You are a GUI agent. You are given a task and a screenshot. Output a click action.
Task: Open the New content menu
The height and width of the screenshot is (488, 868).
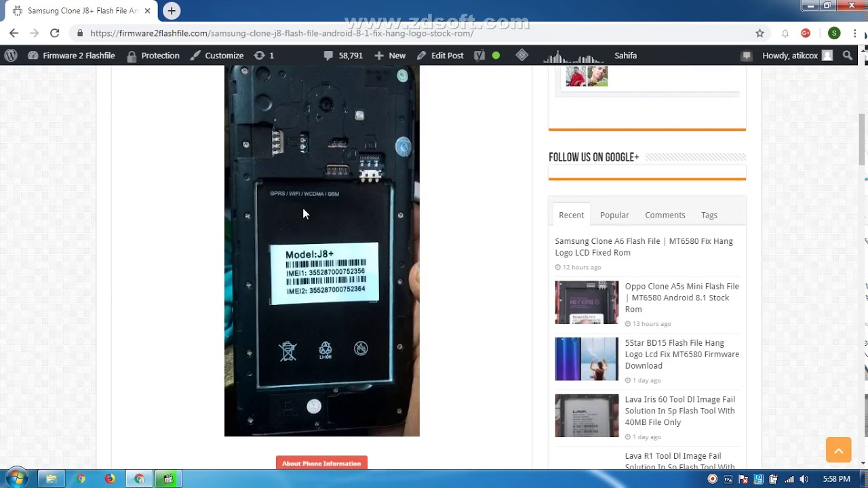pos(390,56)
